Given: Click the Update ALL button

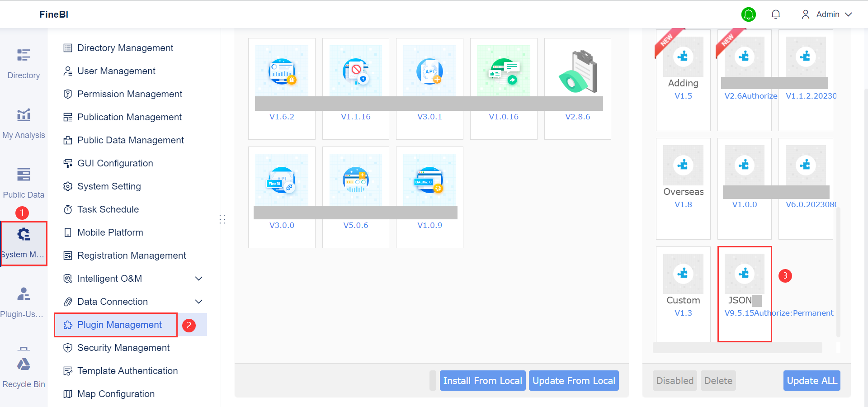Looking at the screenshot, I should 811,380.
